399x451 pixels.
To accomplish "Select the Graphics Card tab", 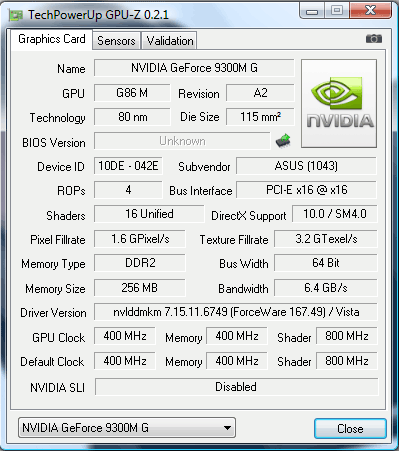I will pos(52,39).
